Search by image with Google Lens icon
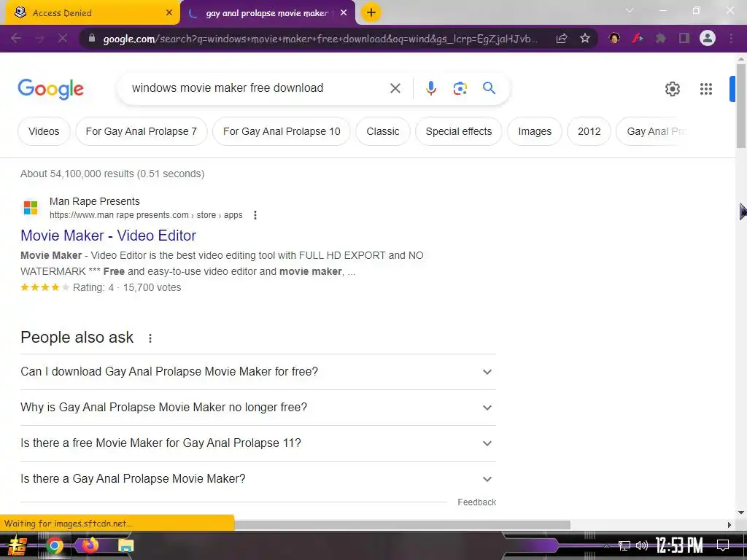Image resolution: width=747 pixels, height=560 pixels. coord(460,88)
